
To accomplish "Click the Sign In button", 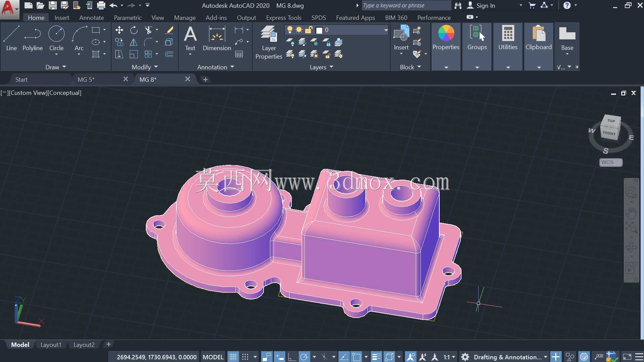I will tap(485, 5).
